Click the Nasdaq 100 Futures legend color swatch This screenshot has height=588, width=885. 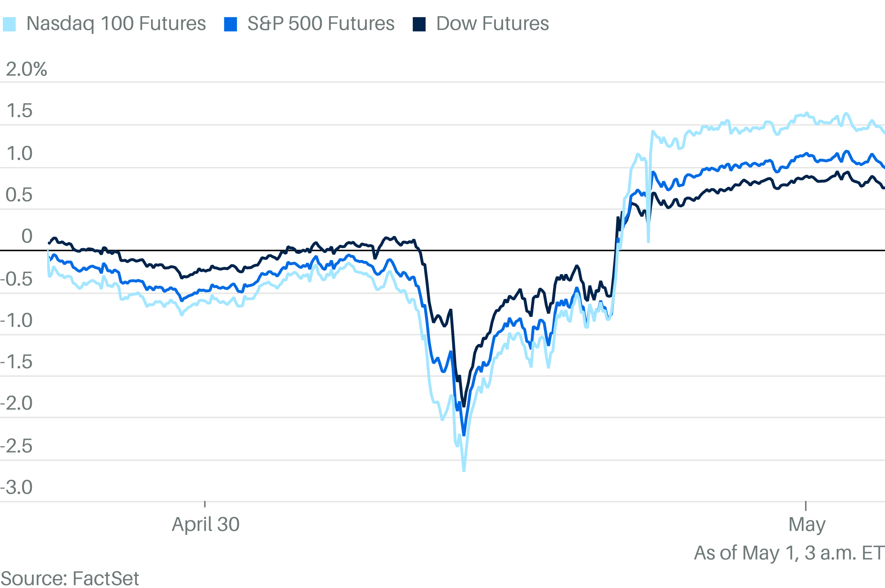pos(9,24)
